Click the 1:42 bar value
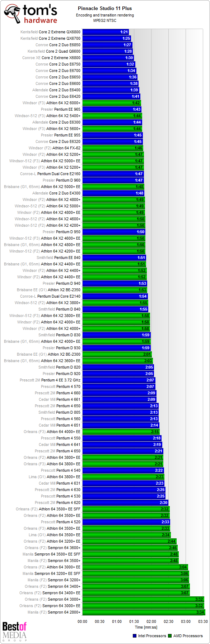The image size is (210, 644). point(136,103)
